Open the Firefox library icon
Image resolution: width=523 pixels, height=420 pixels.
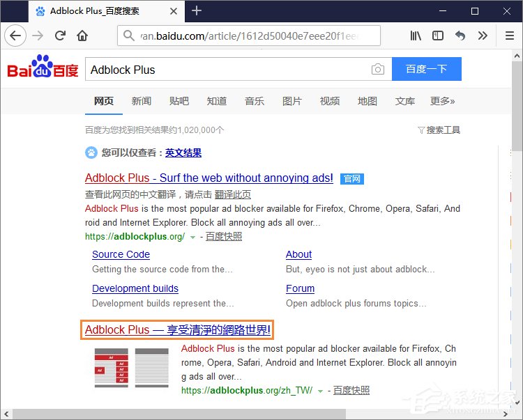click(416, 36)
